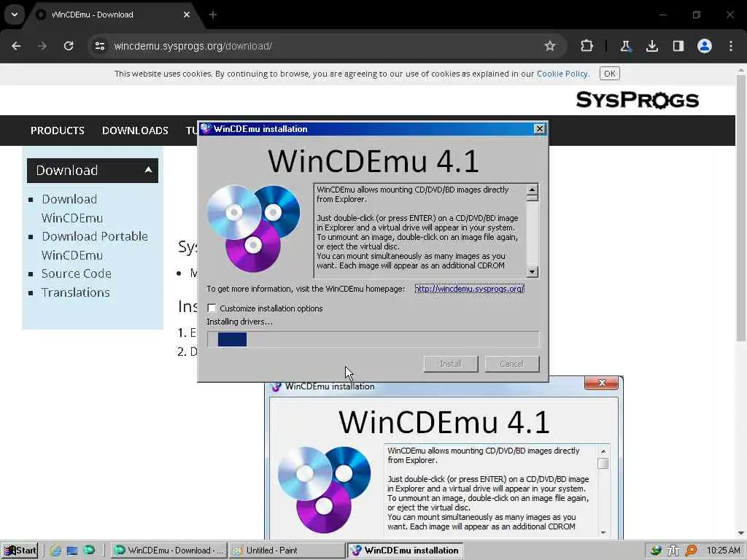Launch Internet Explorer from quick launch
Image resolution: width=747 pixels, height=560 pixels.
point(55,551)
